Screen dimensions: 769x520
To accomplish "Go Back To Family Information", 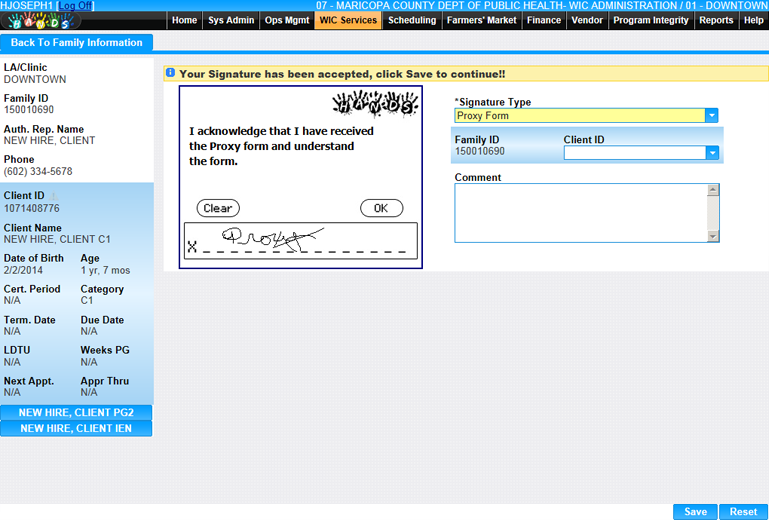I will click(77, 43).
